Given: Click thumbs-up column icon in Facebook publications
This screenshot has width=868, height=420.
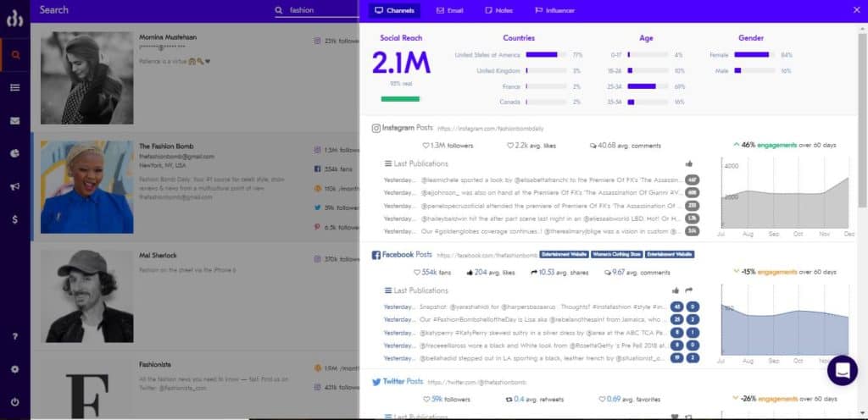Looking at the screenshot, I should pyautogui.click(x=676, y=290).
